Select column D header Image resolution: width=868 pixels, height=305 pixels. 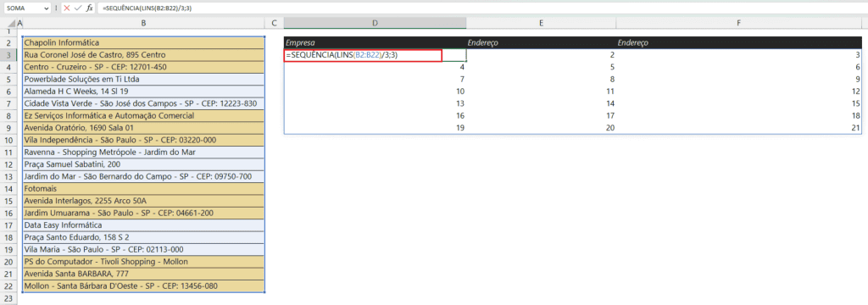click(x=375, y=23)
